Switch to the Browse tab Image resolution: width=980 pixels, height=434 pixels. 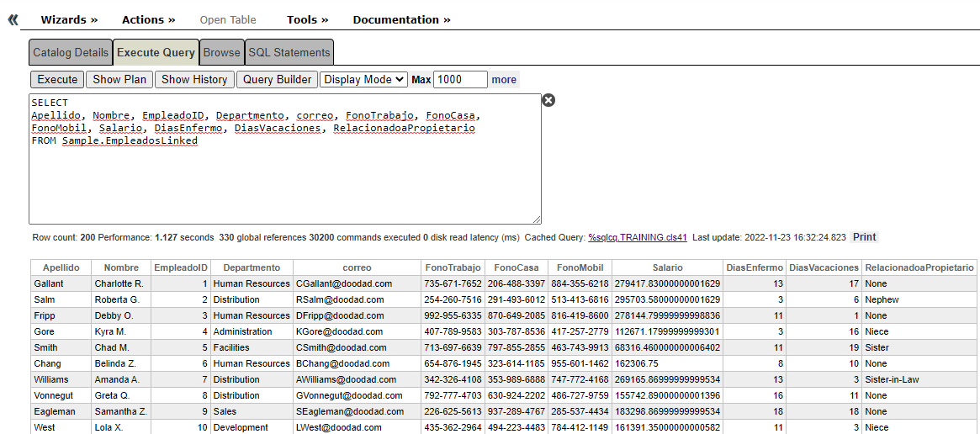tap(222, 52)
